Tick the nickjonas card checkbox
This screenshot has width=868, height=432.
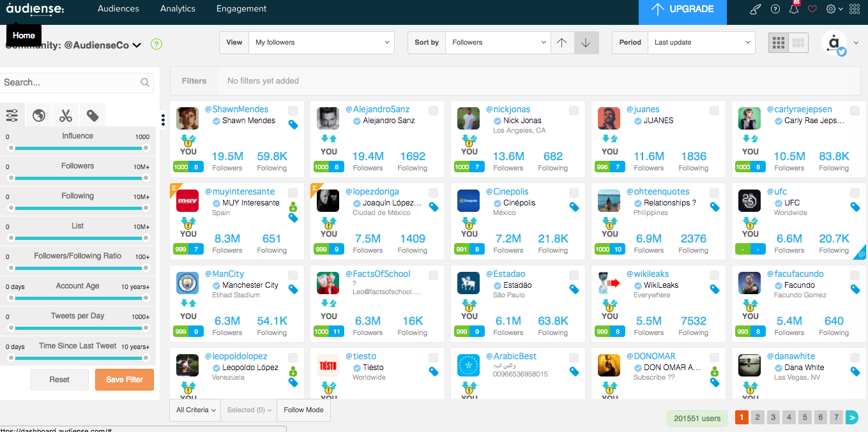pyautogui.click(x=574, y=111)
